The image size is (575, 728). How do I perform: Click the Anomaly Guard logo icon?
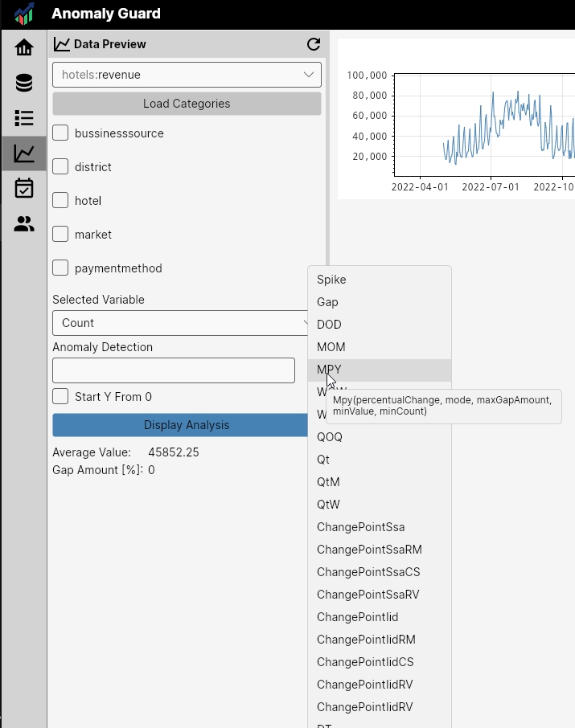[x=24, y=14]
